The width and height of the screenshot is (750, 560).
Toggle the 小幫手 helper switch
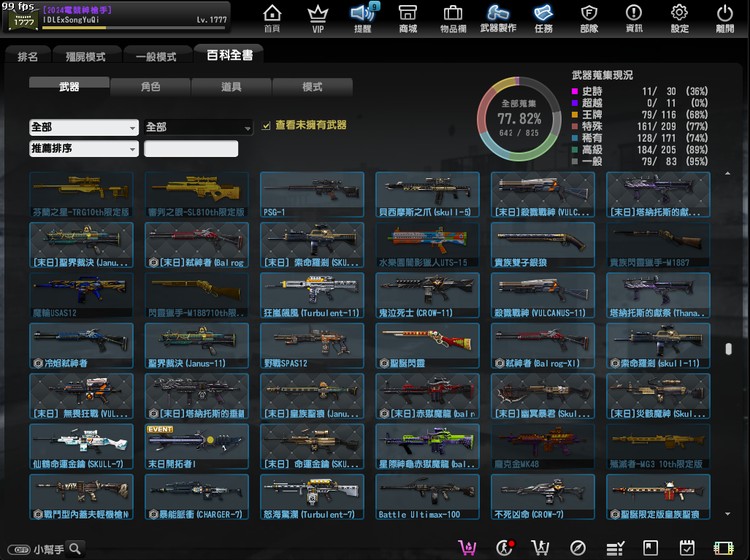click(x=19, y=549)
